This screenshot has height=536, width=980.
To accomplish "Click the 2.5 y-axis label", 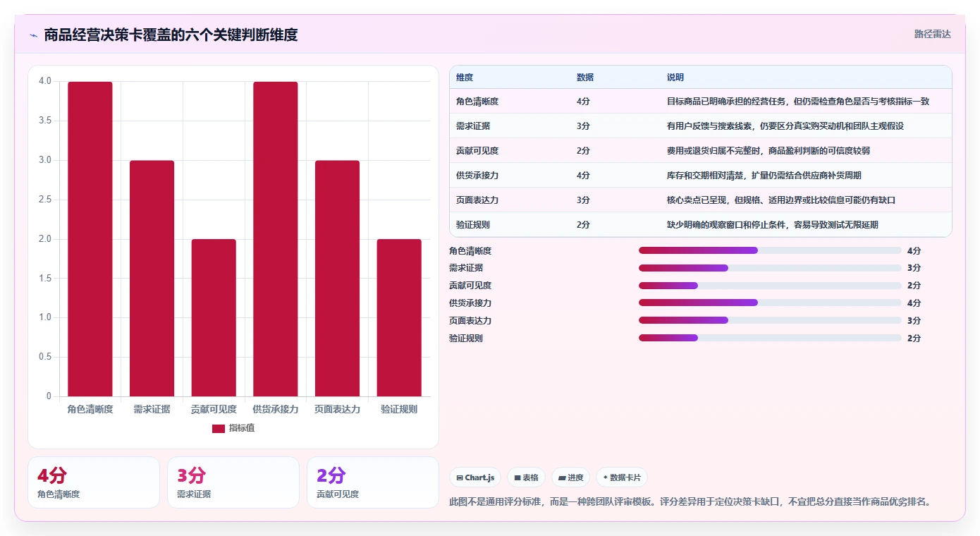I will 45,200.
